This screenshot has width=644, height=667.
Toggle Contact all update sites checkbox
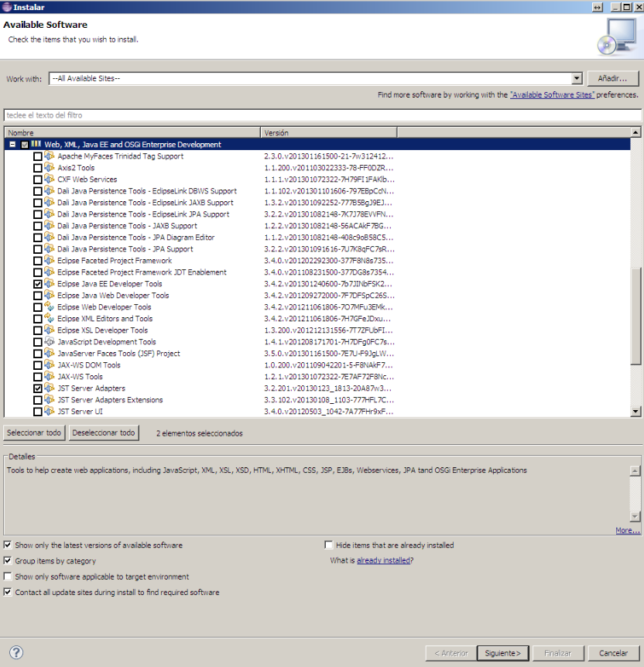click(x=8, y=592)
